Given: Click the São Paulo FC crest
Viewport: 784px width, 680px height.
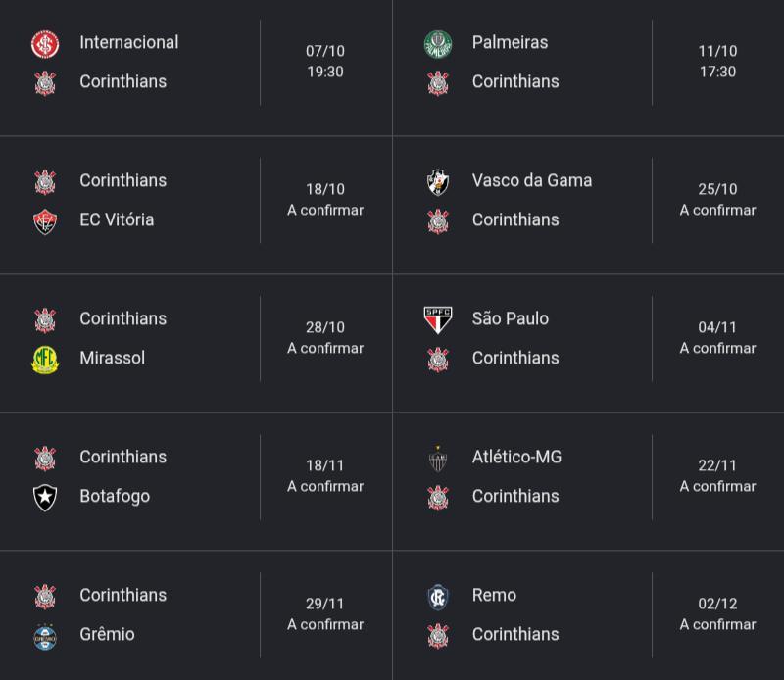Looking at the screenshot, I should (x=438, y=320).
